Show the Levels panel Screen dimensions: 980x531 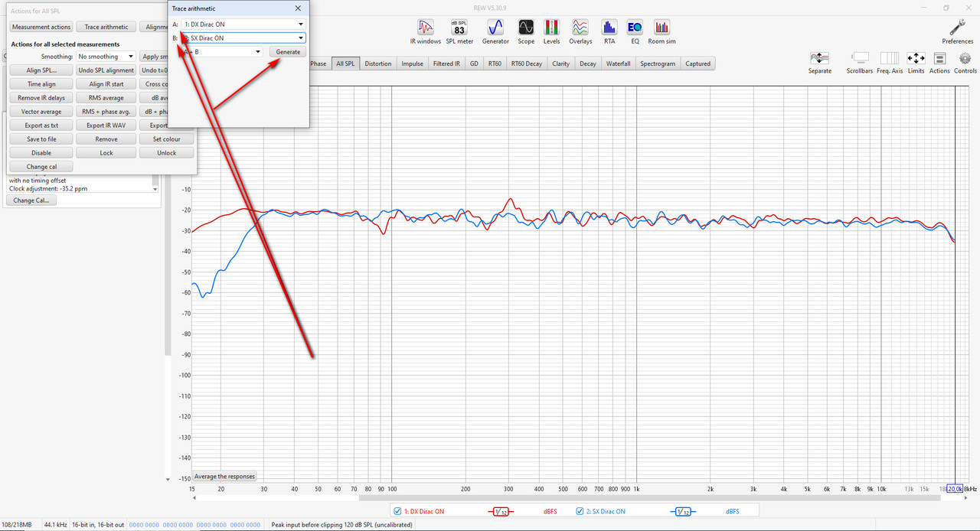pyautogui.click(x=551, y=31)
